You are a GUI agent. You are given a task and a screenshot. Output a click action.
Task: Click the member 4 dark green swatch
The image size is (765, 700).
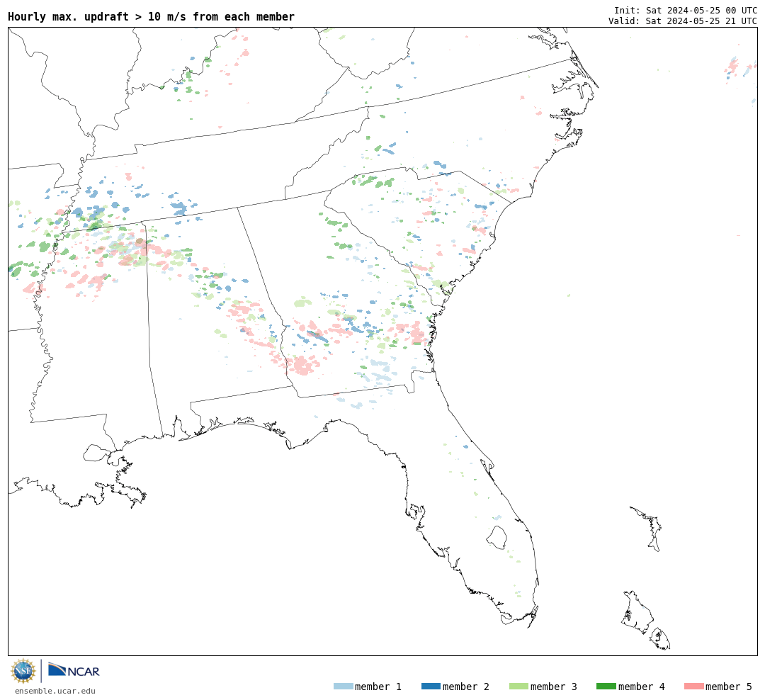point(606,687)
